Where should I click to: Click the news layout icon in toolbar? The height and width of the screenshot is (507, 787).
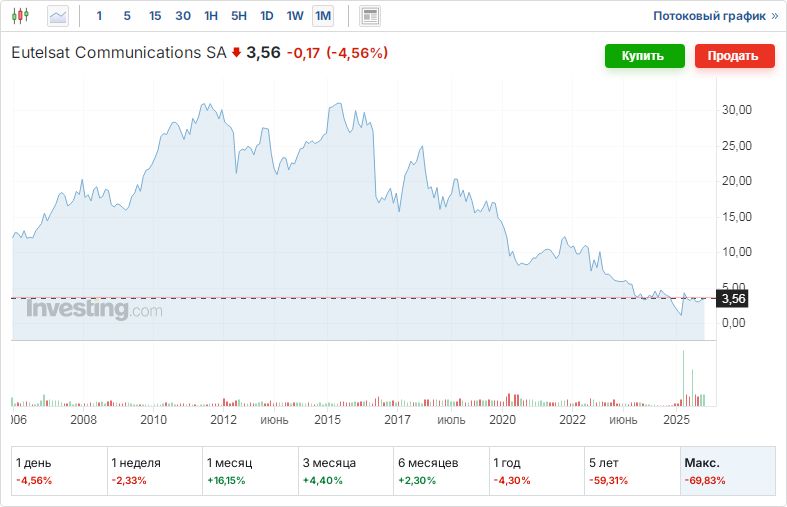pyautogui.click(x=370, y=16)
